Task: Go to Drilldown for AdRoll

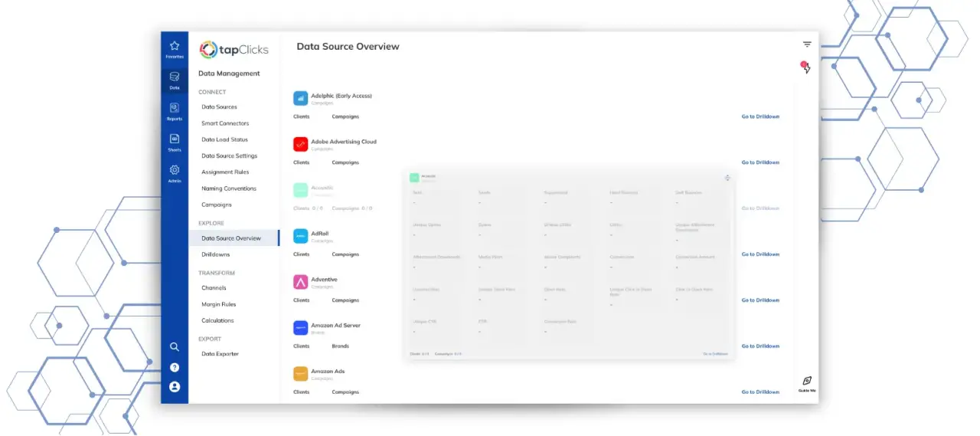Action: [x=760, y=254]
